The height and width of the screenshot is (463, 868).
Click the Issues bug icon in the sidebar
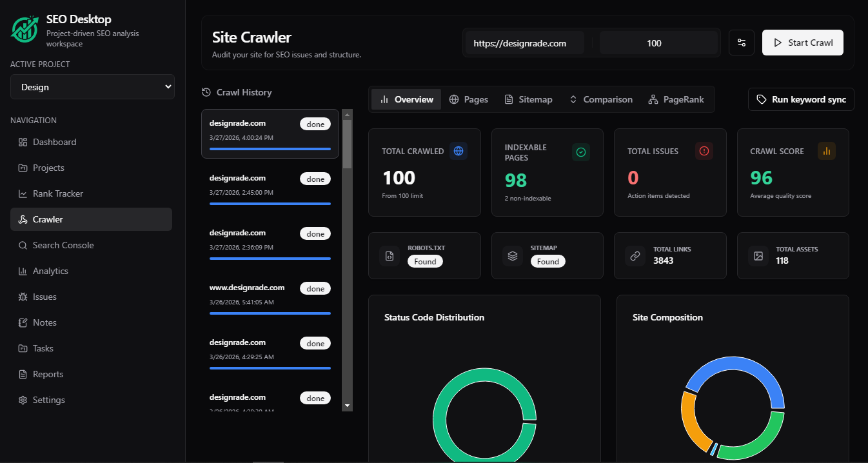[23, 297]
